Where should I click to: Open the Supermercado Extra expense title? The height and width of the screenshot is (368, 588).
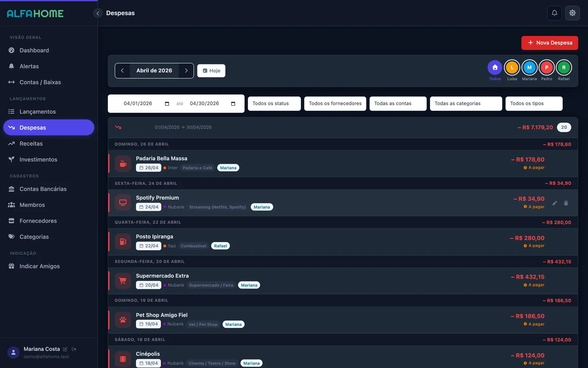click(162, 276)
